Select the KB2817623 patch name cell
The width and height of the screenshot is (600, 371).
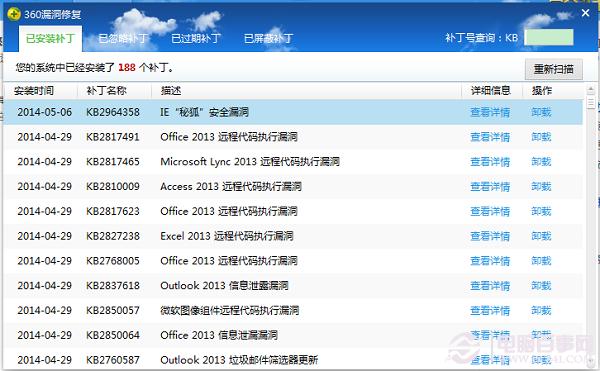[113, 211]
